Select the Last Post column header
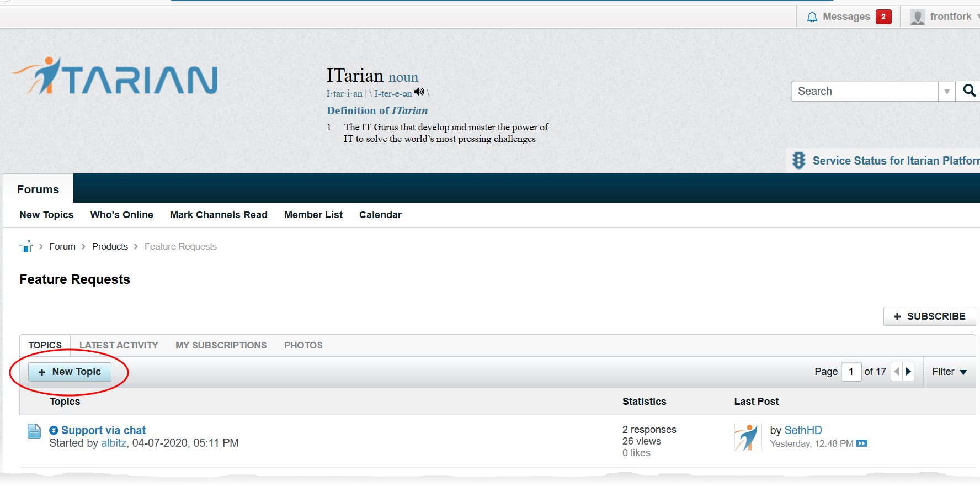The image size is (980, 486). click(x=756, y=402)
